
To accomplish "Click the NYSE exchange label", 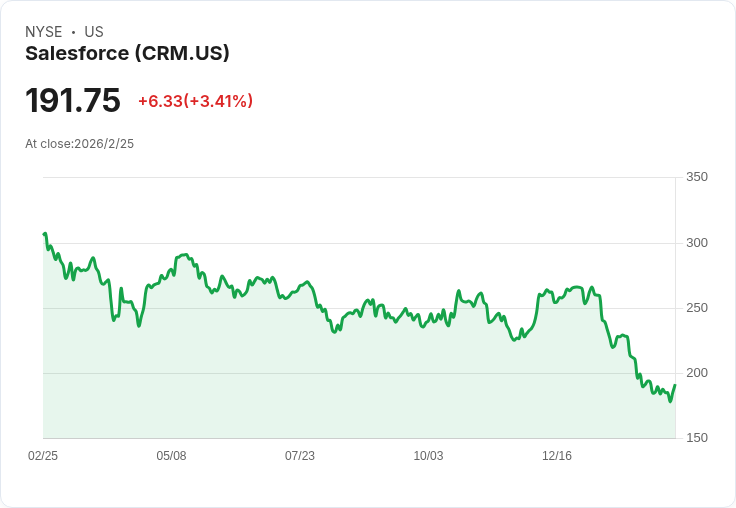I will [43, 32].
